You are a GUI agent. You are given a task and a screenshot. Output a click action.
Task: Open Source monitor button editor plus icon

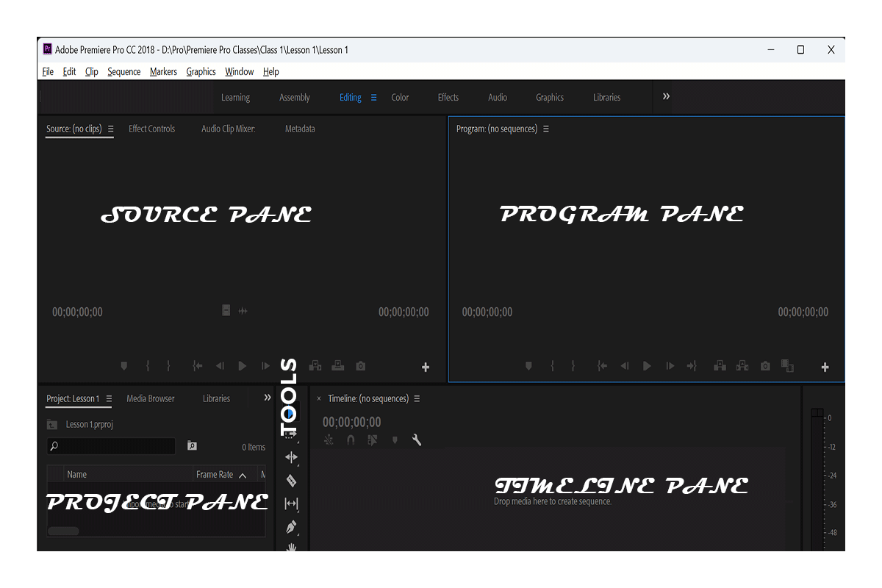[x=426, y=367]
